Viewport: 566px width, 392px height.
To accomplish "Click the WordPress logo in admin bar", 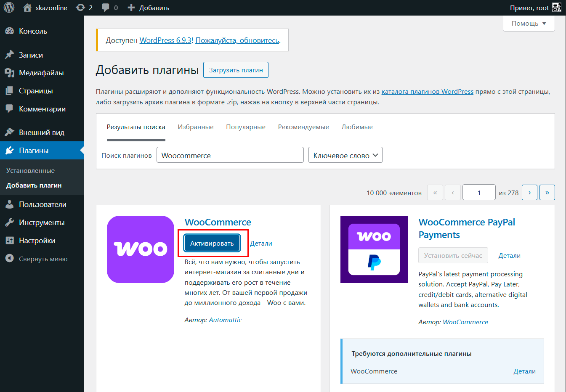I will tap(9, 8).
